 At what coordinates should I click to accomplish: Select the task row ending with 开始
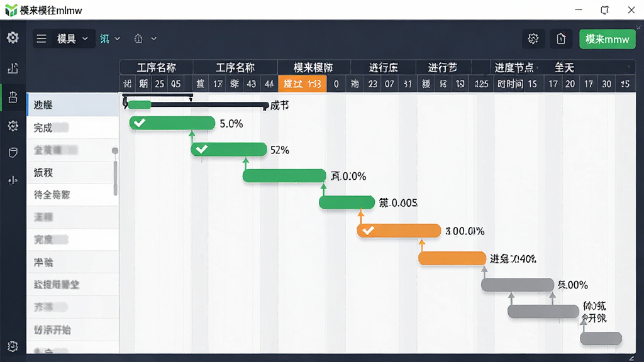click(73, 329)
